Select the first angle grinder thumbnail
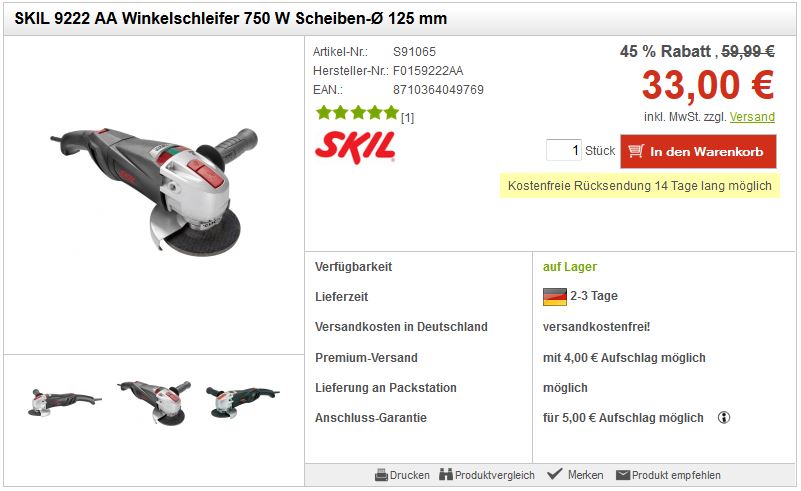Viewport: 801px width, 491px height. (64, 403)
